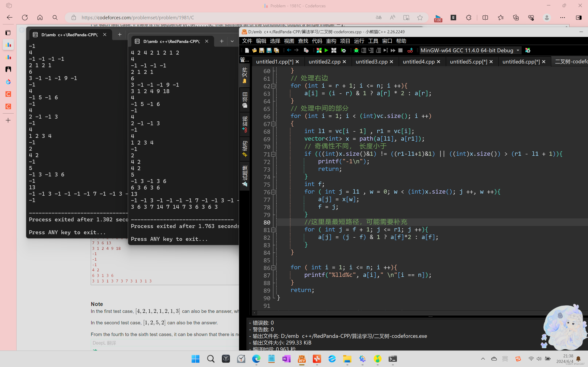Click the green Run triangle icon
The image size is (588, 367).
(326, 50)
